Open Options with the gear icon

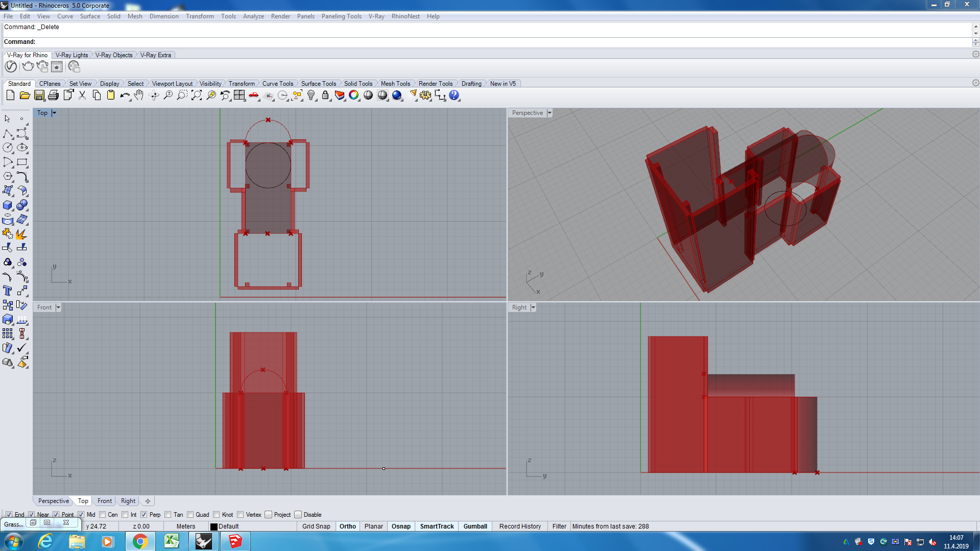pos(425,95)
